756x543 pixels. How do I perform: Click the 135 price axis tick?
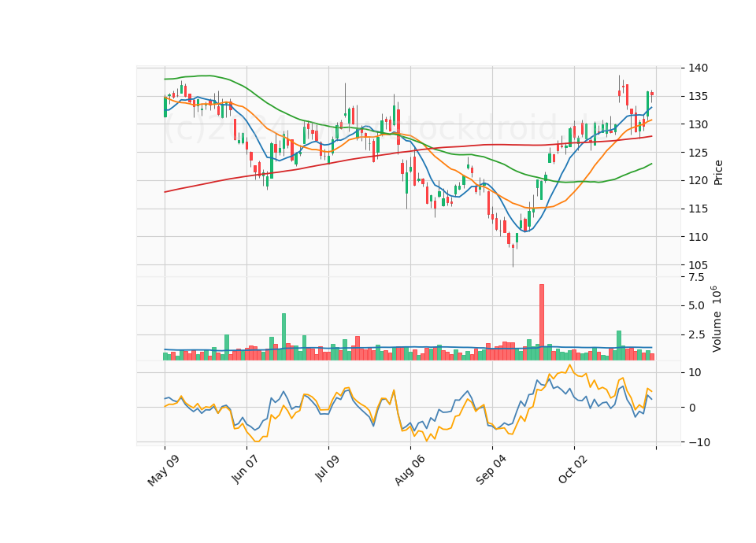(x=699, y=96)
